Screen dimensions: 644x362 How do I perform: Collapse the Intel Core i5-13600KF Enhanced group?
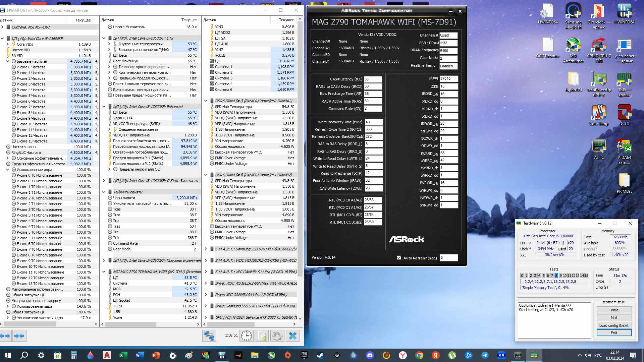(x=104, y=107)
